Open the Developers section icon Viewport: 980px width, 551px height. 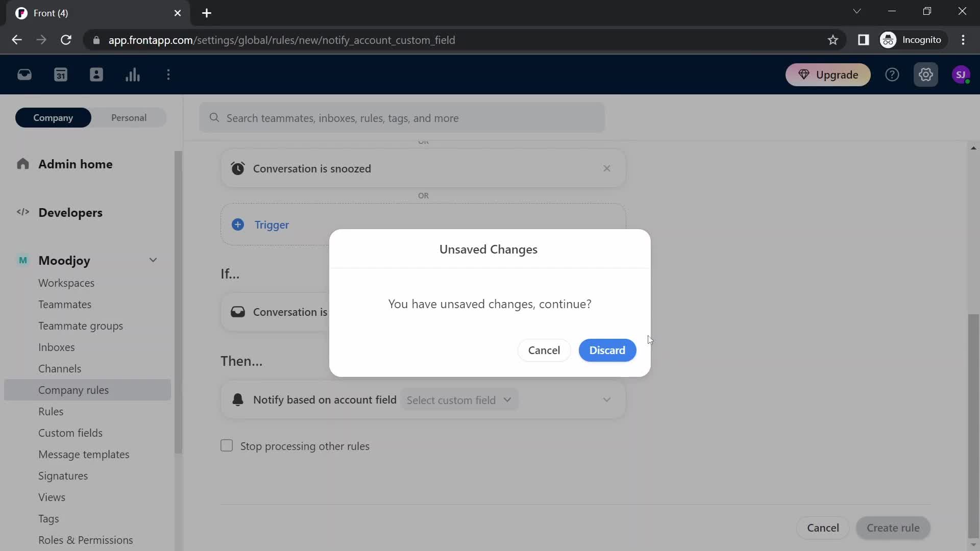tap(22, 212)
